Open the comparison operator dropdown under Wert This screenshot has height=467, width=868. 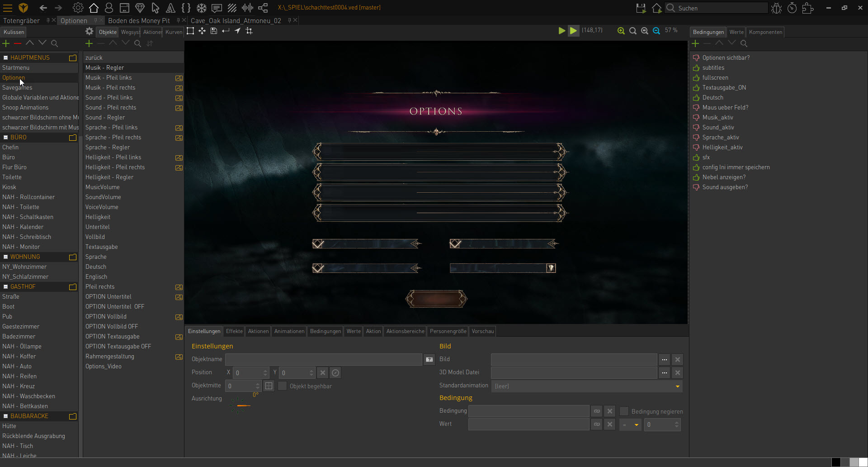[630, 424]
